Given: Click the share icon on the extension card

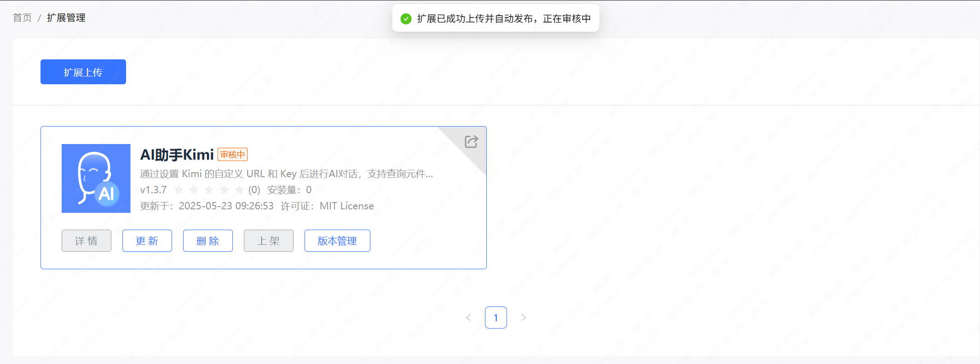Looking at the screenshot, I should tap(471, 141).
